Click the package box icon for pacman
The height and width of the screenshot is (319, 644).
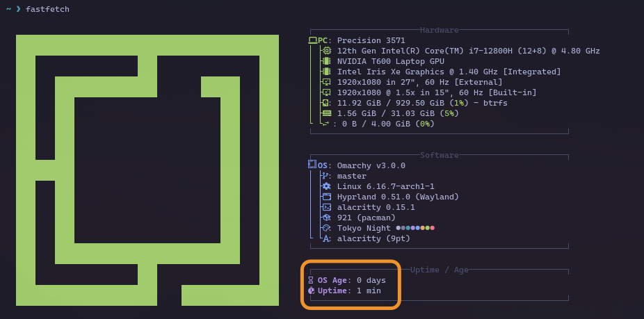pyautogui.click(x=326, y=218)
